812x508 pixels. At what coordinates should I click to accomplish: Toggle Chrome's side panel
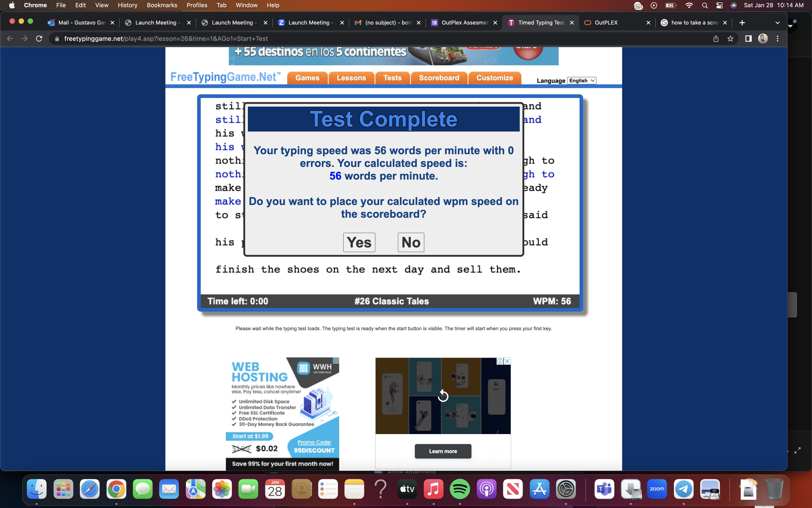[x=748, y=39]
